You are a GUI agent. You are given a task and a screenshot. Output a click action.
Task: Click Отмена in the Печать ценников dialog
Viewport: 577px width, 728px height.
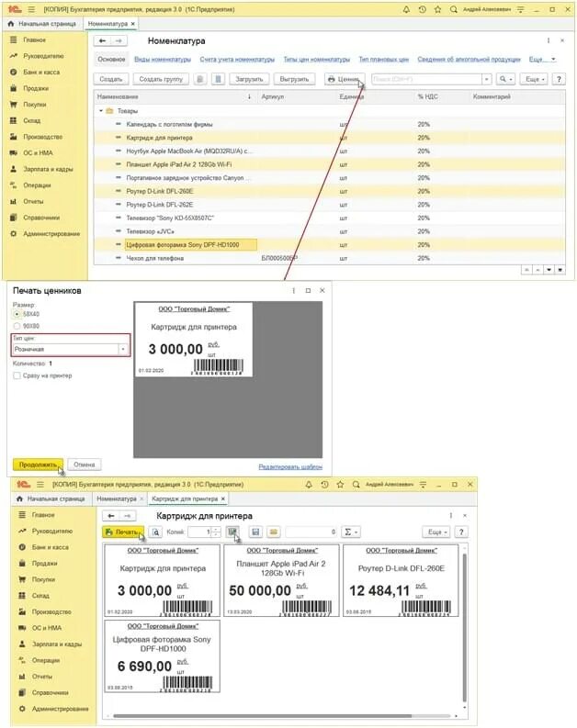(85, 465)
